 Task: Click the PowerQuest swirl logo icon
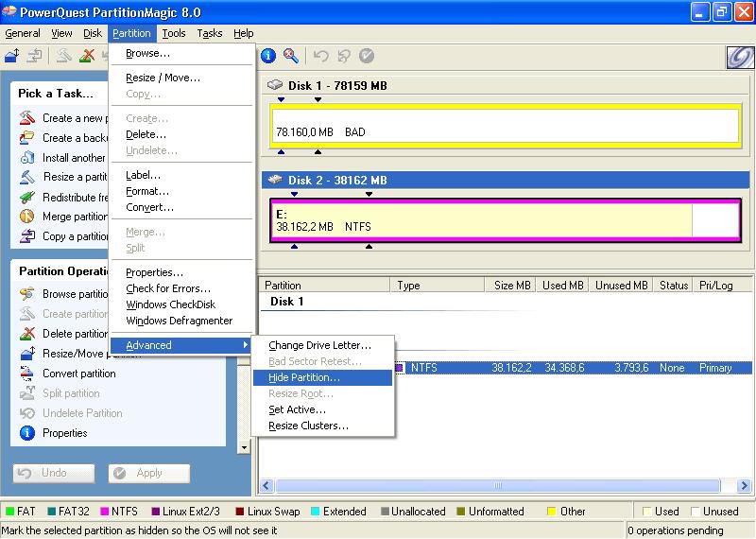pos(740,58)
